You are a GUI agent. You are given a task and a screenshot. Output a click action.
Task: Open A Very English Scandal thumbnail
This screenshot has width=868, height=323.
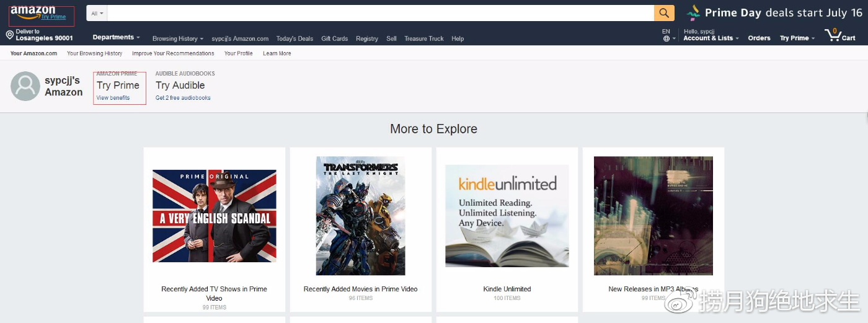coord(215,216)
